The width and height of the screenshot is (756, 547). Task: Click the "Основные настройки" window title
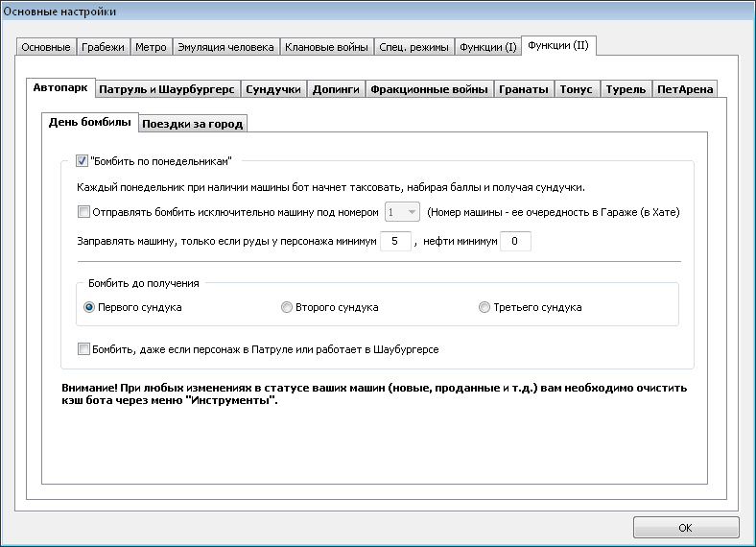pos(59,12)
